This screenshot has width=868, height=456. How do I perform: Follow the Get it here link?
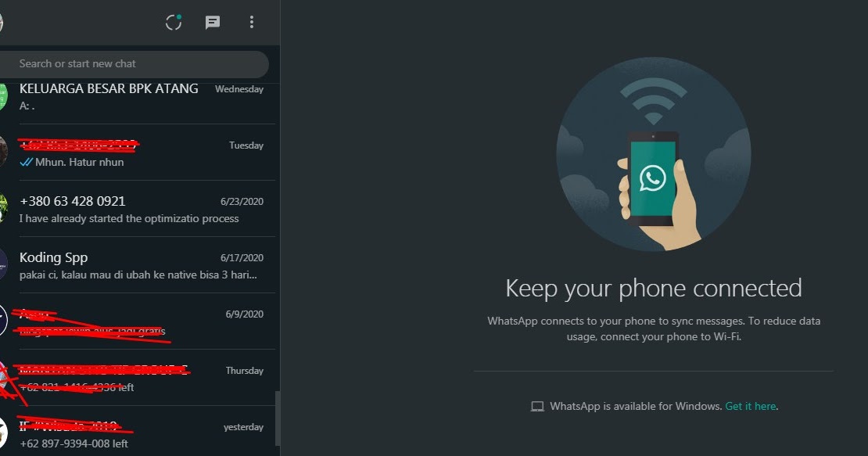pos(750,406)
